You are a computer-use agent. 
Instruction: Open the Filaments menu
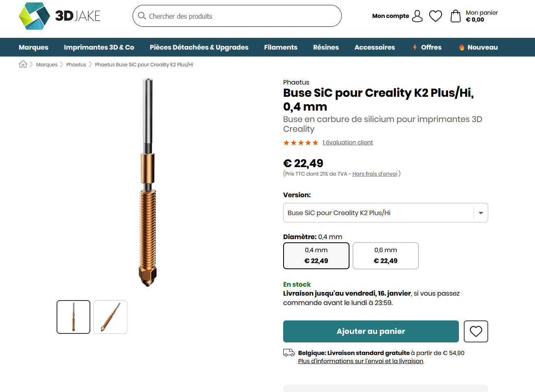tap(281, 47)
